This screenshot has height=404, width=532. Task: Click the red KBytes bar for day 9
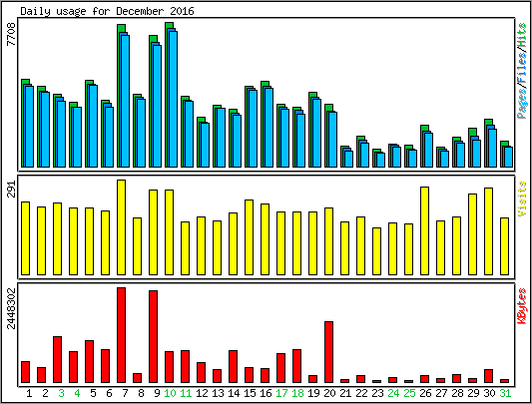pyautogui.click(x=153, y=336)
